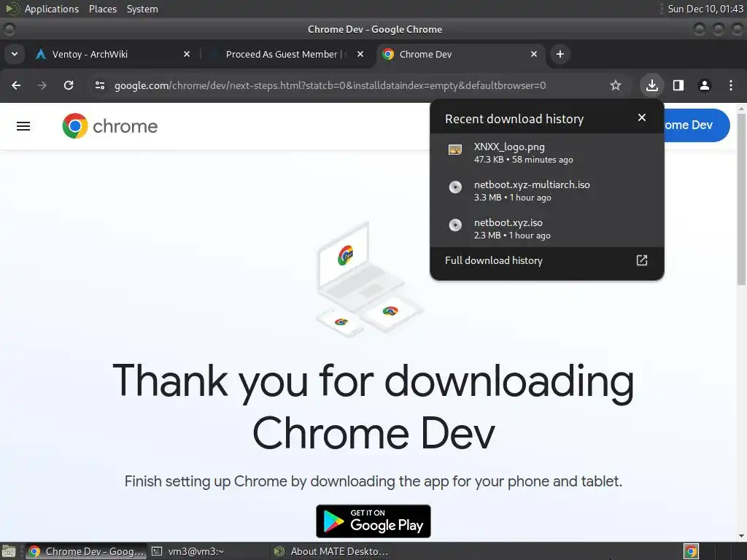Click the netboot.xyz.iso disc icon
This screenshot has width=747, height=560.
click(455, 225)
